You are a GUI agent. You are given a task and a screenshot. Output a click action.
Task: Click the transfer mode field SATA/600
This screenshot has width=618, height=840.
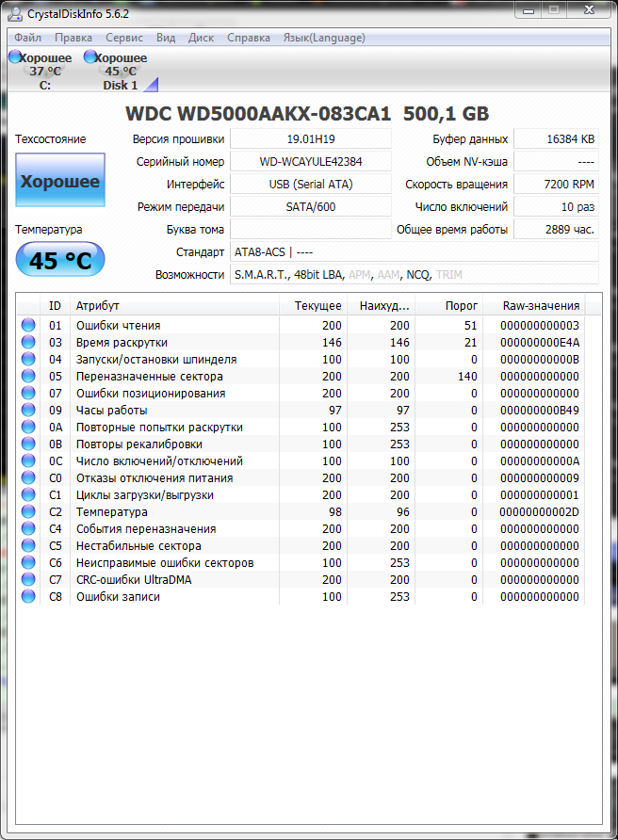(311, 207)
